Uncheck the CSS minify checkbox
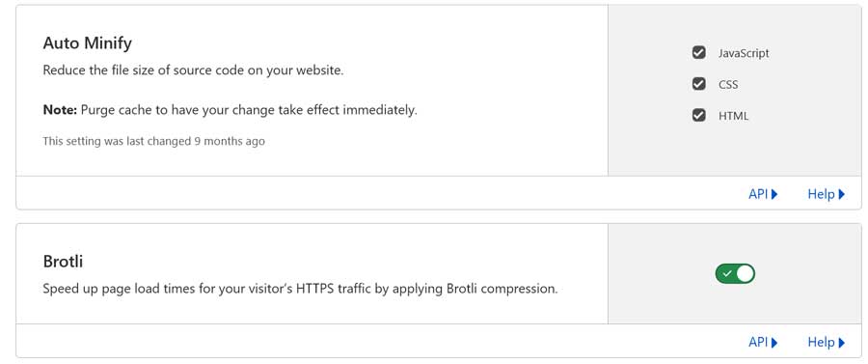Viewport: 868px width, 364px height. [698, 84]
